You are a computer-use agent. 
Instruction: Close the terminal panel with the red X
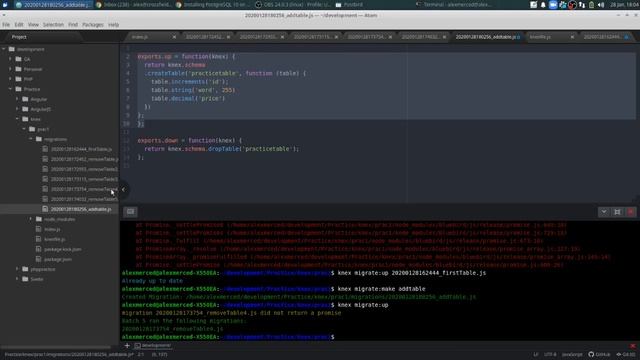(x=631, y=211)
